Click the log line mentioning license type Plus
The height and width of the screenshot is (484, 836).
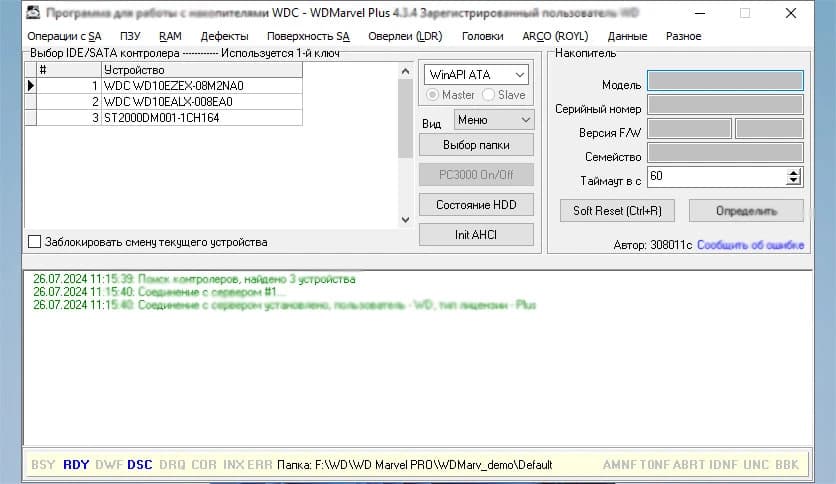(x=284, y=305)
